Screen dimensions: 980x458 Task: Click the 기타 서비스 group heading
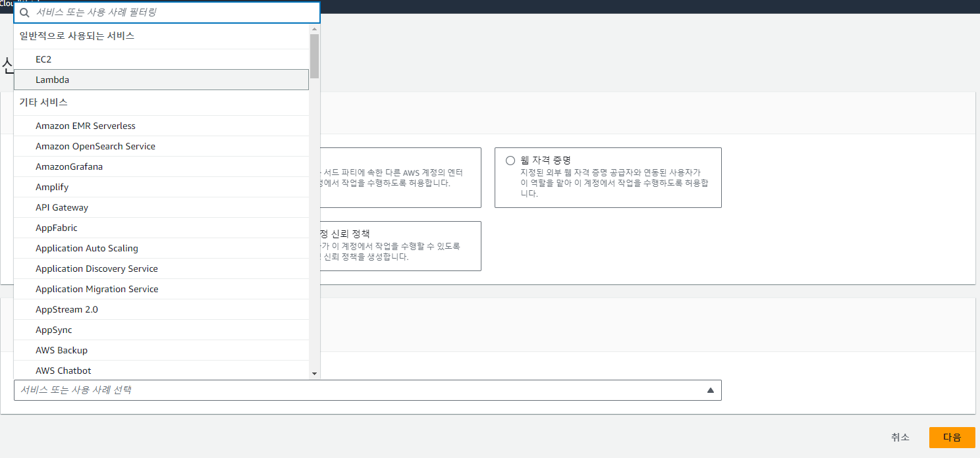tap(43, 103)
